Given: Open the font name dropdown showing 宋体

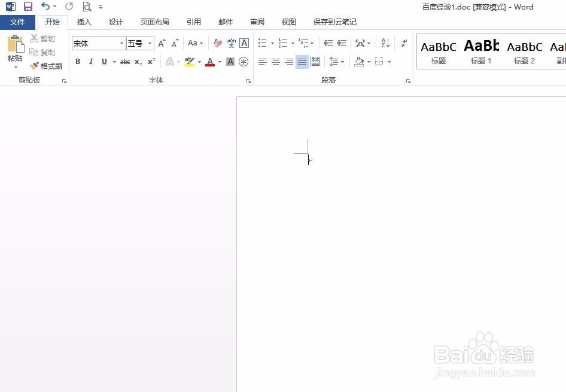Looking at the screenshot, I should 121,43.
